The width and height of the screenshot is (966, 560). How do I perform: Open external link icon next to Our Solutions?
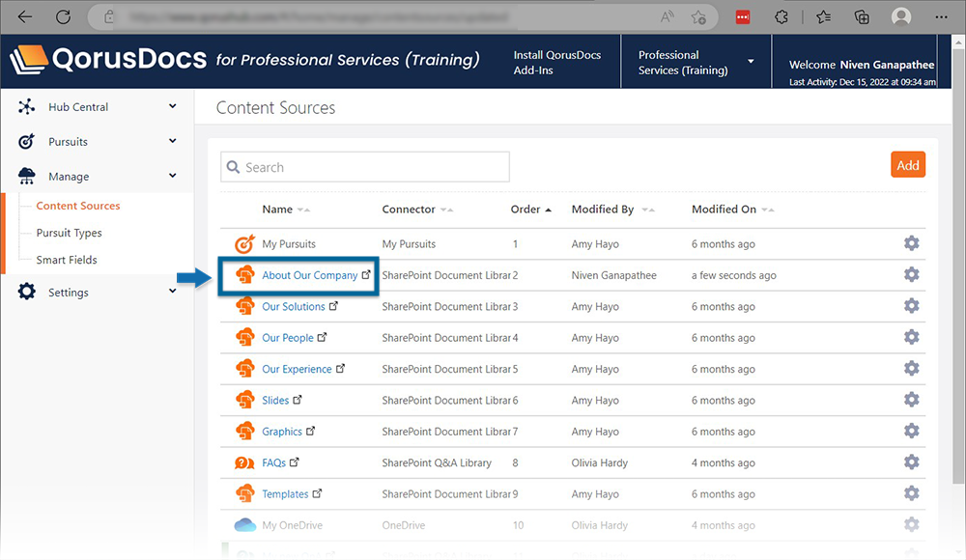coord(333,305)
